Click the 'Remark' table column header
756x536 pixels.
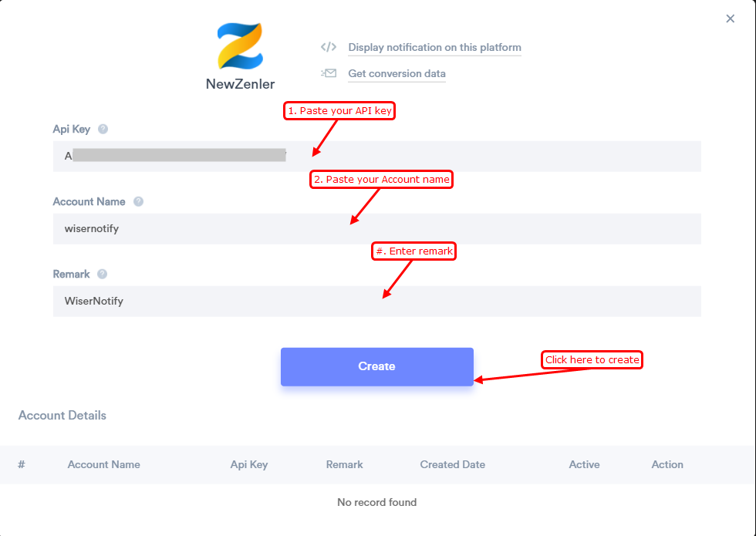pyautogui.click(x=344, y=464)
